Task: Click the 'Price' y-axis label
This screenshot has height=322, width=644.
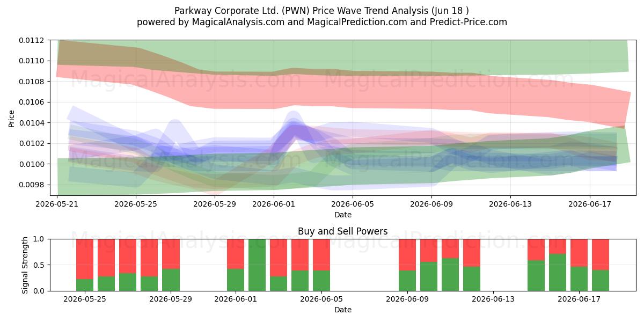Action: [x=12, y=118]
